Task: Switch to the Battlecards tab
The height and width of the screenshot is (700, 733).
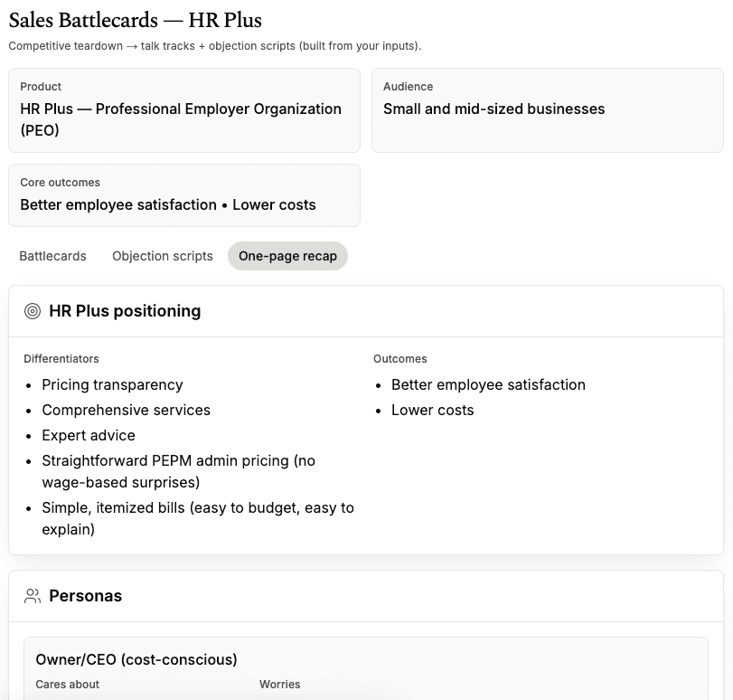Action: (53, 256)
